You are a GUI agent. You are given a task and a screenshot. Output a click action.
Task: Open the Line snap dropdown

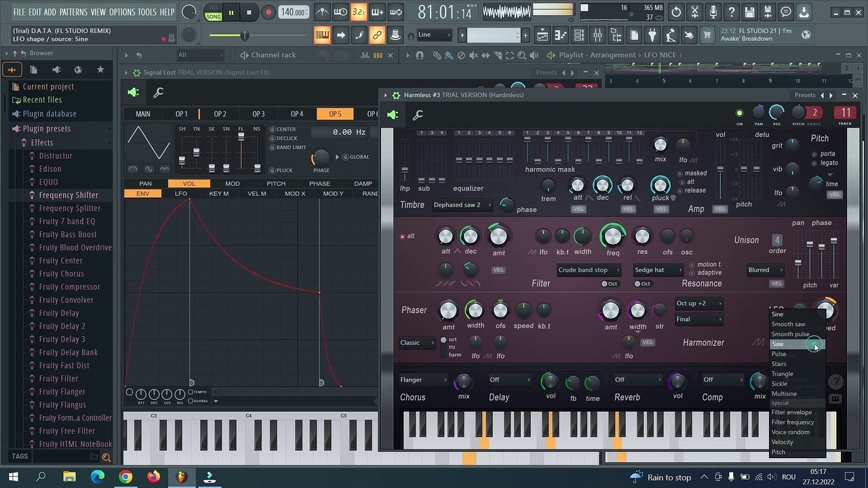[434, 35]
